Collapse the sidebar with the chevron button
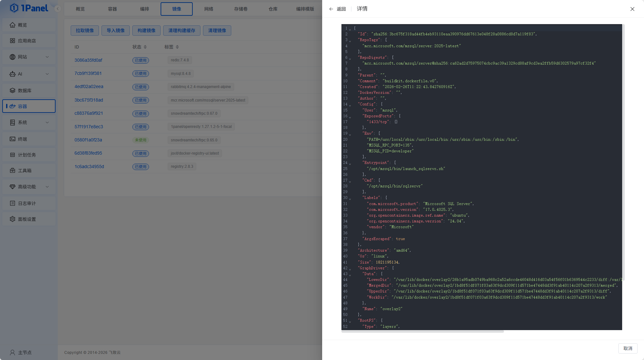 pyautogui.click(x=58, y=9)
